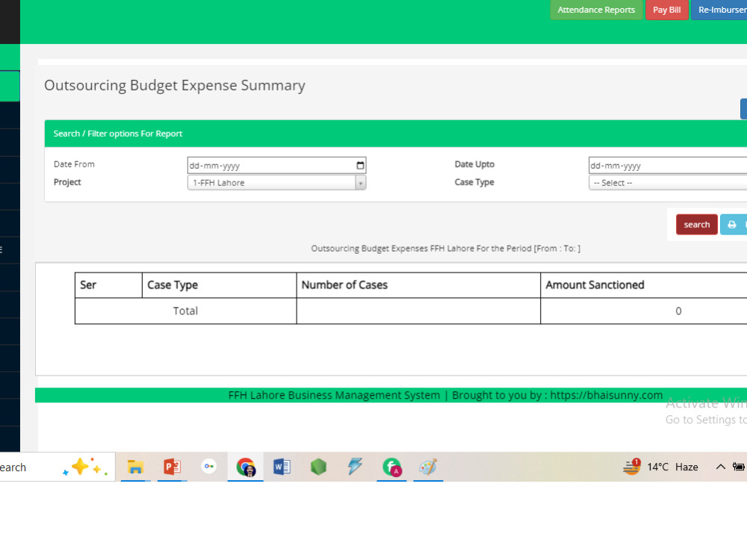Screen dimensions: 747x560
Task: Click the Date Upto date field
Action: coord(667,165)
